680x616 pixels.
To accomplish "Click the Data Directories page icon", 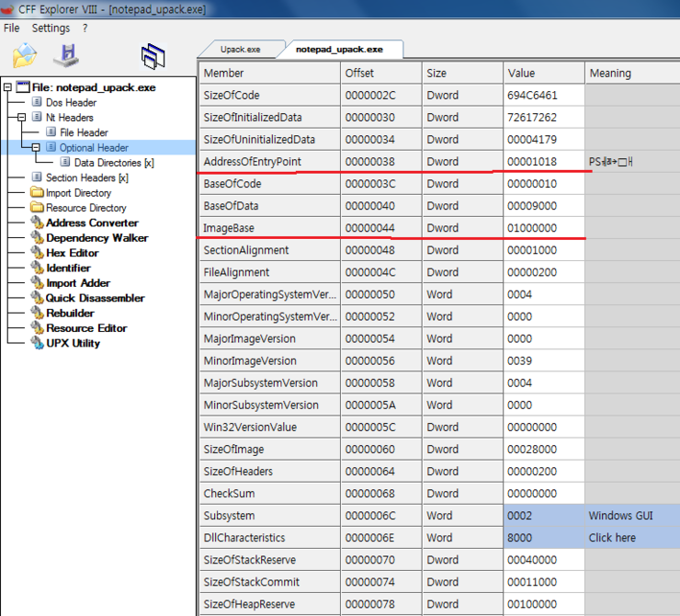I will (65, 162).
